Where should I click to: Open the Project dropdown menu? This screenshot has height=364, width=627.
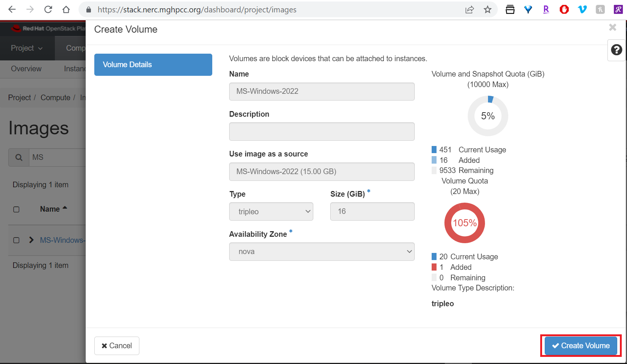(x=27, y=48)
